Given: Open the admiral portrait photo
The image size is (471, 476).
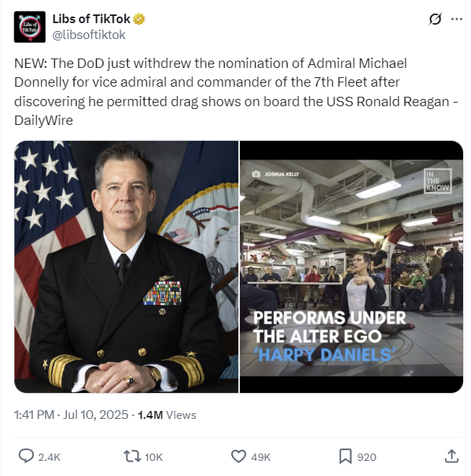Looking at the screenshot, I should tap(126, 267).
